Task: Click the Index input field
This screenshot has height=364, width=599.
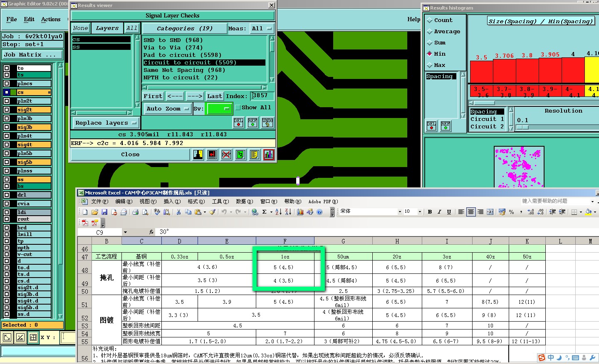Action: (262, 96)
